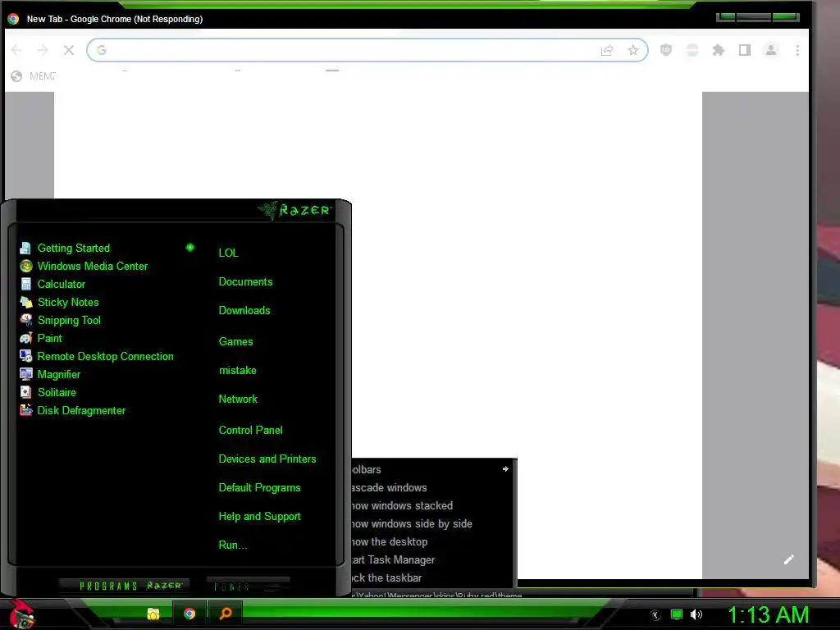Launch Disk Defragmenter
Image resolution: width=840 pixels, height=630 pixels.
tap(81, 410)
